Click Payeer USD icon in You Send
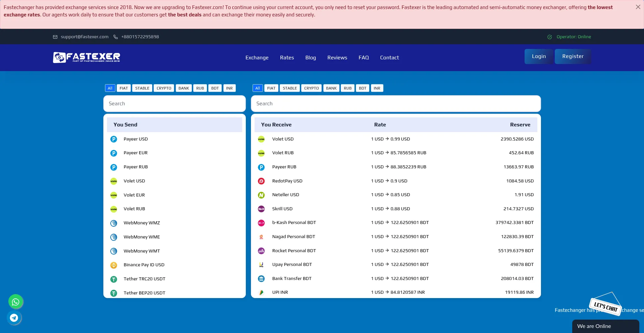This screenshot has height=333, width=644. 114,139
